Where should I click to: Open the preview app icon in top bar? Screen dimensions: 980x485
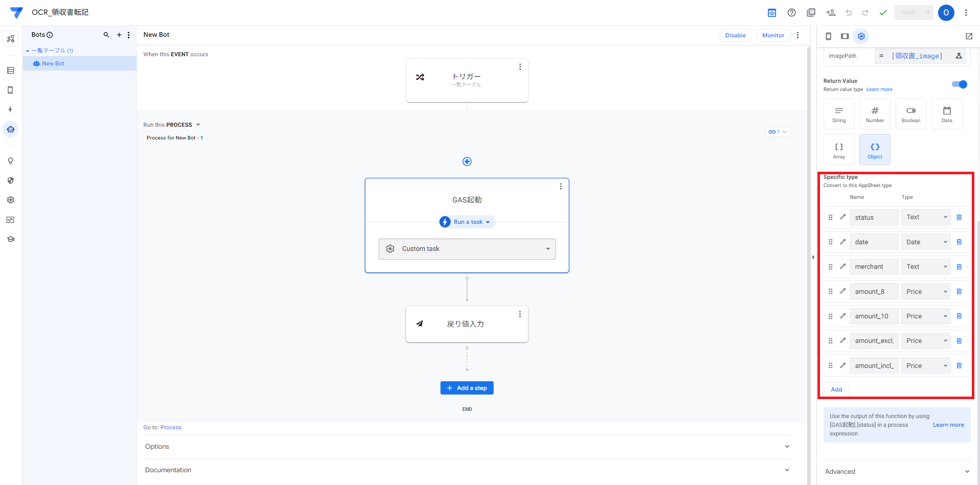coord(772,13)
